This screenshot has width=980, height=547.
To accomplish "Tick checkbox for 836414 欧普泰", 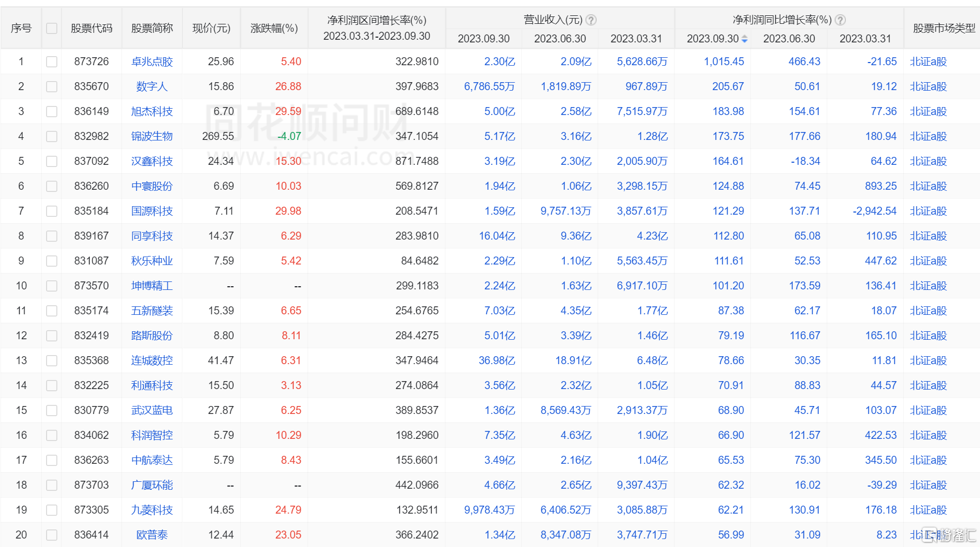I will coord(51,535).
